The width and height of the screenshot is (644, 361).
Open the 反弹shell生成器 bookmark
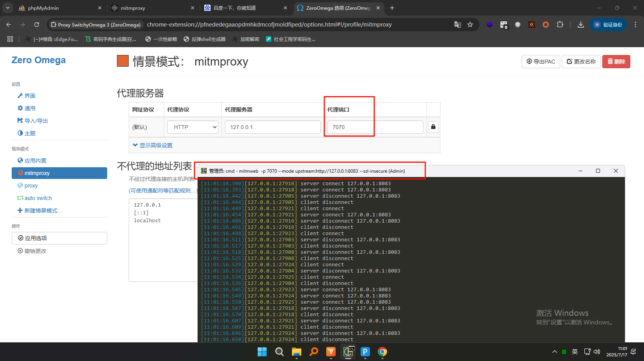205,39
